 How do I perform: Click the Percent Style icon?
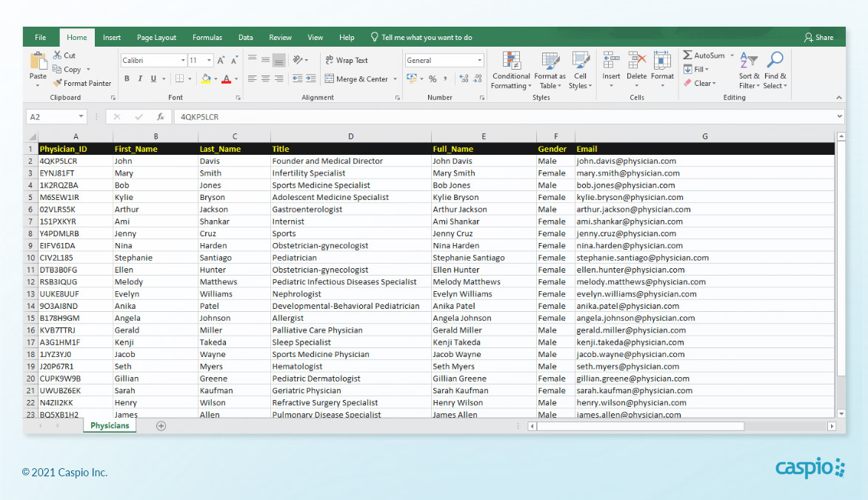coord(433,79)
